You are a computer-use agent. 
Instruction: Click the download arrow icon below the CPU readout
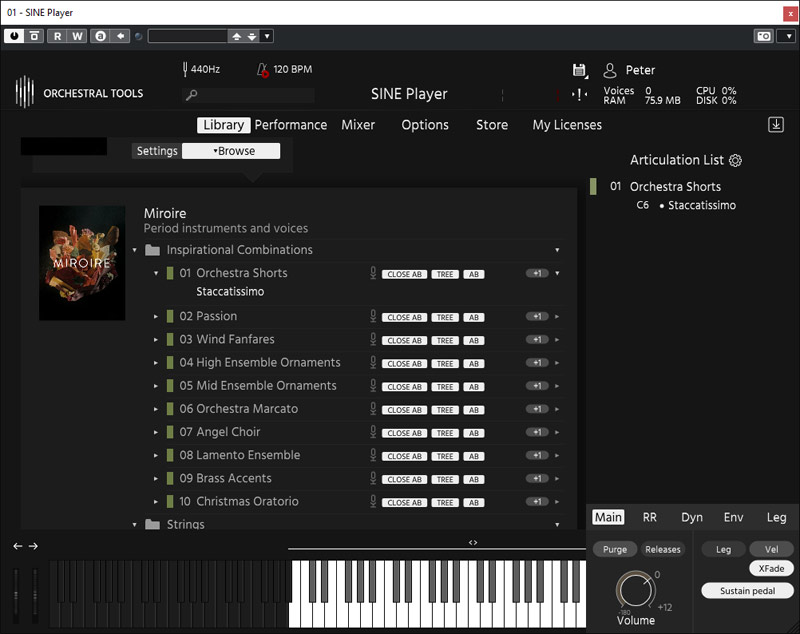click(775, 125)
